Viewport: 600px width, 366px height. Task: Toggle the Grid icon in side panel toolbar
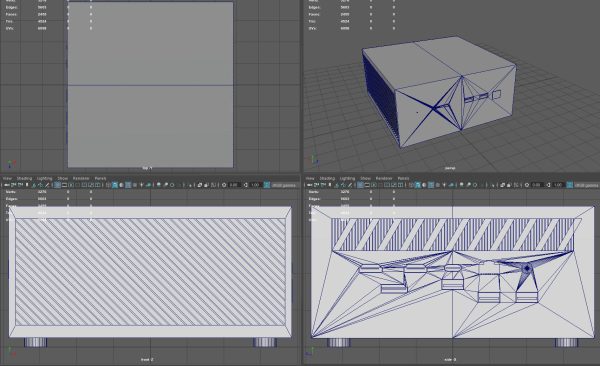point(360,185)
